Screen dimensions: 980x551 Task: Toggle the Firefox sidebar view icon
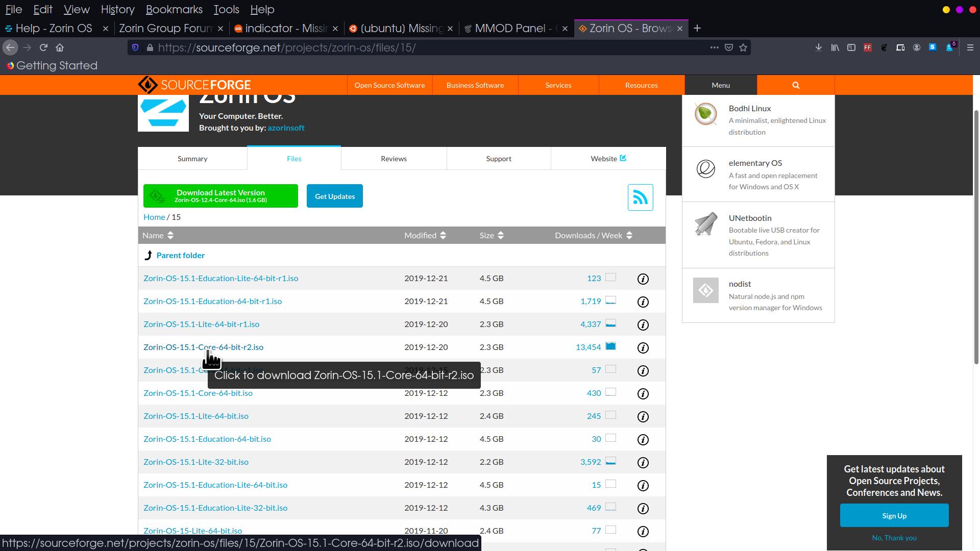(x=851, y=47)
